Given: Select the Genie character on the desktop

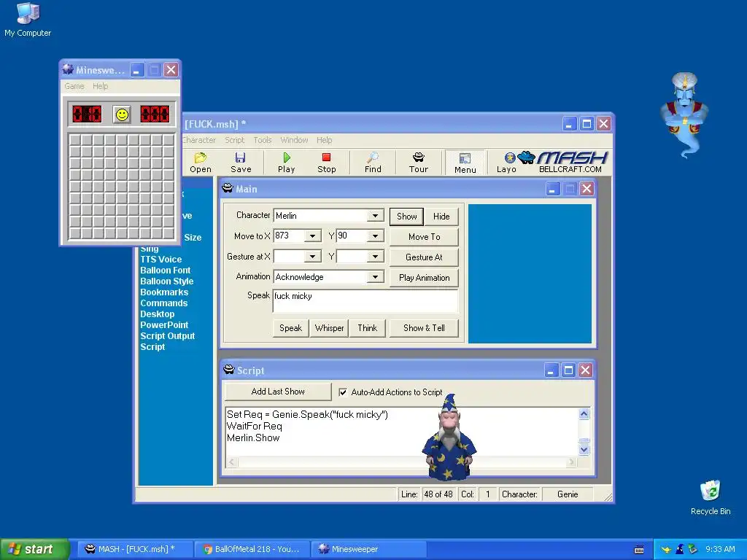Looking at the screenshot, I should [684, 115].
